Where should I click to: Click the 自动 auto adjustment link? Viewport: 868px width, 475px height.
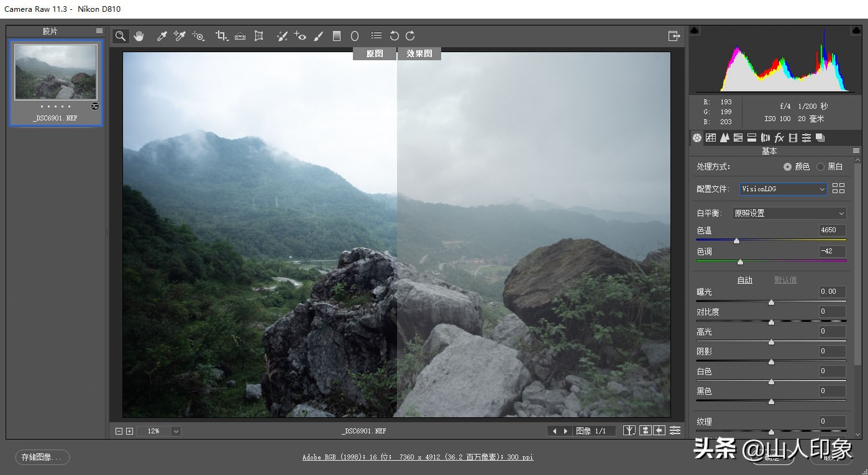745,280
